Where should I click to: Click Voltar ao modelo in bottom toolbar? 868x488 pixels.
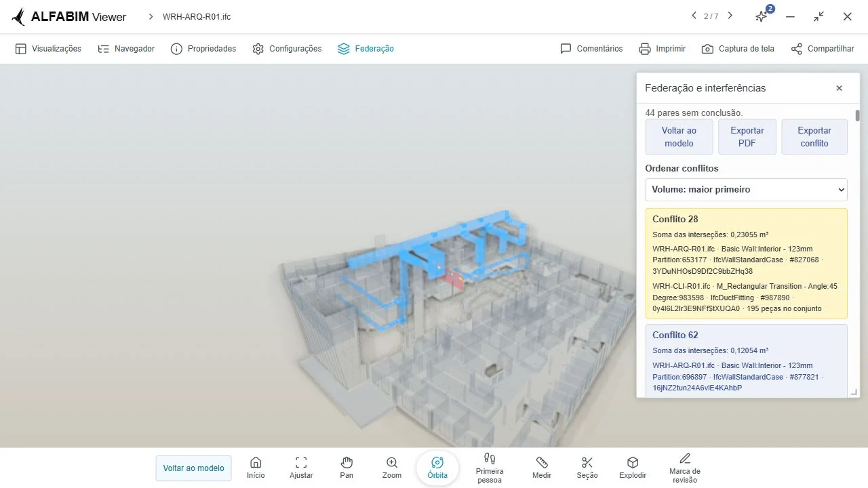(x=194, y=468)
